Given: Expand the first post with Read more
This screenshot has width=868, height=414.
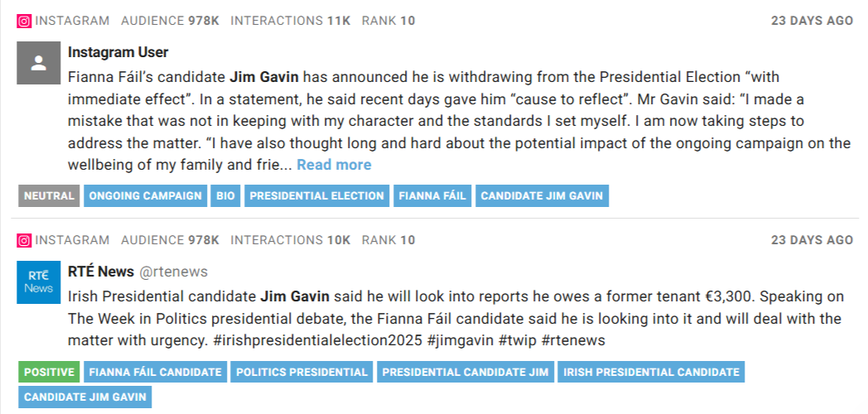Looking at the screenshot, I should coord(334,165).
